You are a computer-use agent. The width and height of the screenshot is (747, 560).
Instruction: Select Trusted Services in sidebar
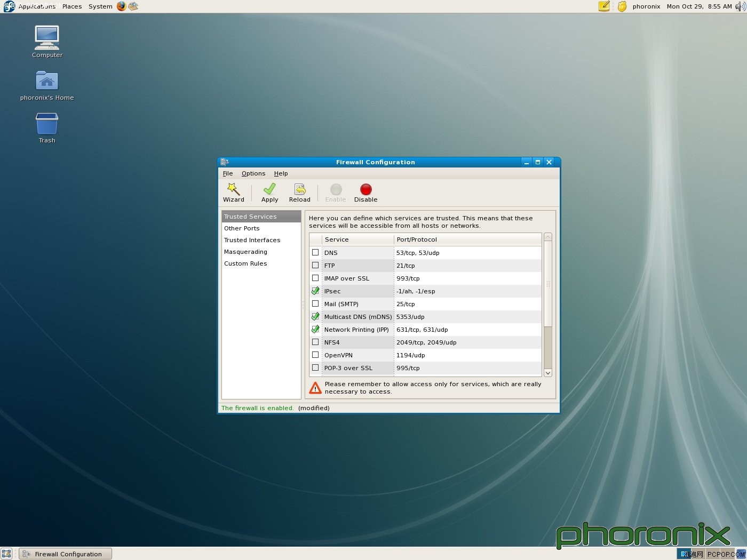pyautogui.click(x=261, y=217)
